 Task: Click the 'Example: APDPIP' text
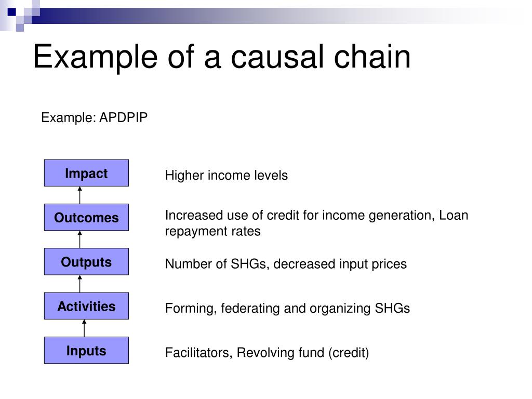click(95, 118)
